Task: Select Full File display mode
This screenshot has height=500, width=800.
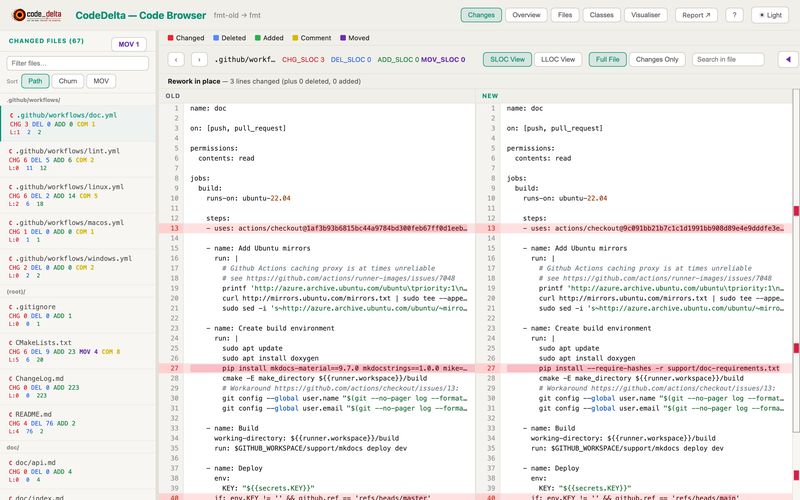Action: click(x=607, y=60)
